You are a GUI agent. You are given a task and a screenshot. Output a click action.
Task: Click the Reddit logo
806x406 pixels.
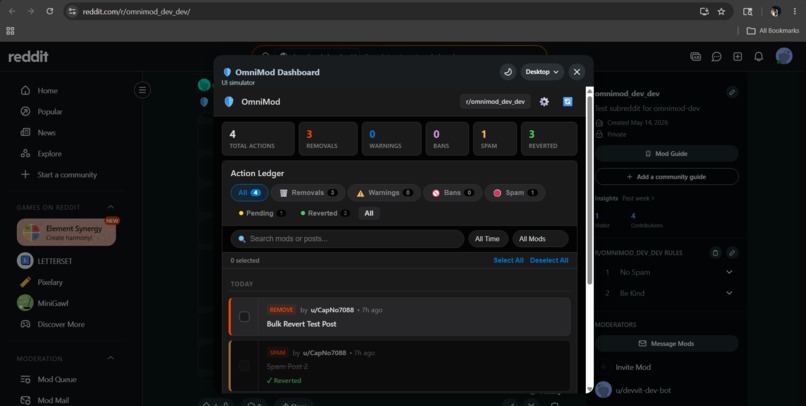28,57
